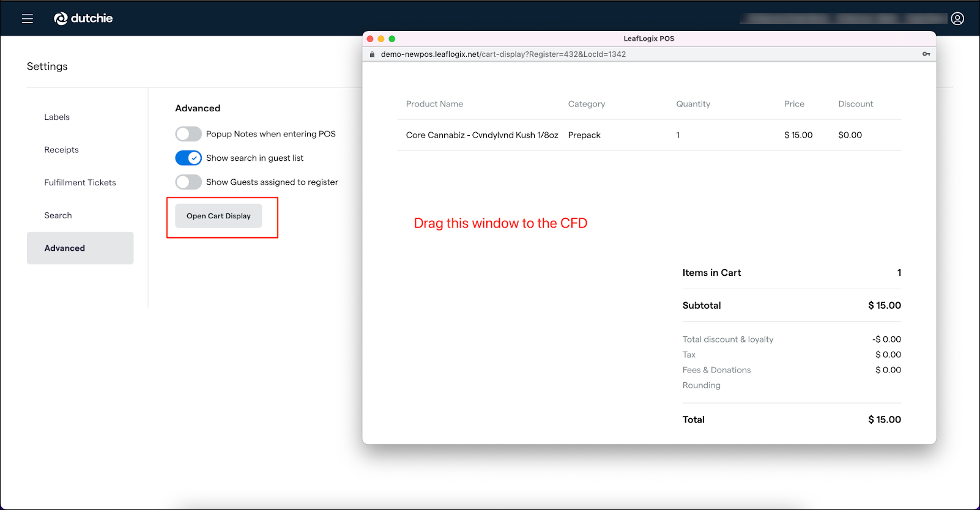This screenshot has height=510, width=980.
Task: Enable Popup Notes when entering POS
Action: click(188, 134)
